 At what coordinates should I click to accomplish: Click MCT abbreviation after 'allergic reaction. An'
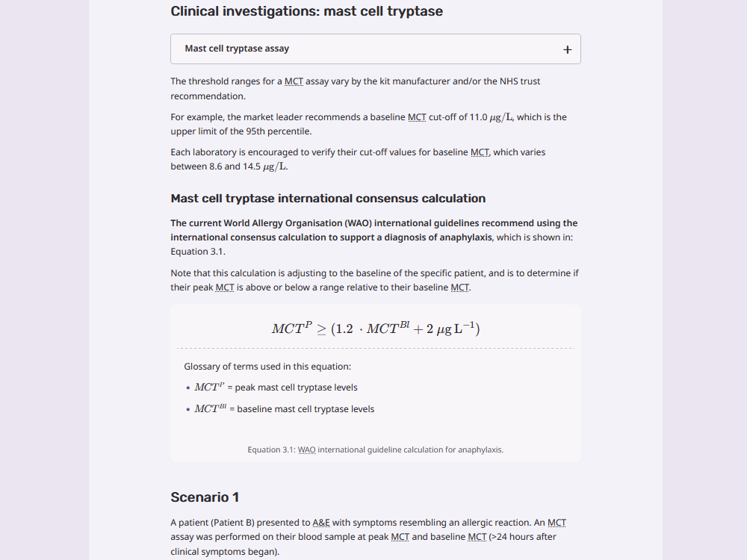557,523
